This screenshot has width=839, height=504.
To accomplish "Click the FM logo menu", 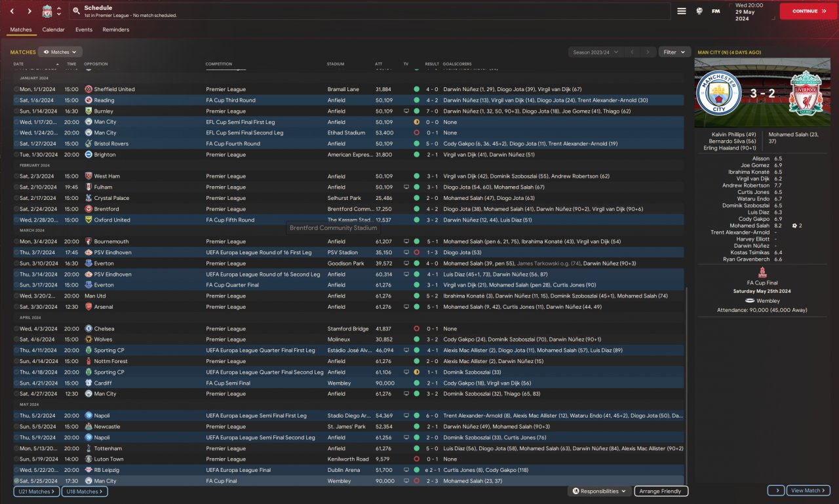I will pos(716,11).
